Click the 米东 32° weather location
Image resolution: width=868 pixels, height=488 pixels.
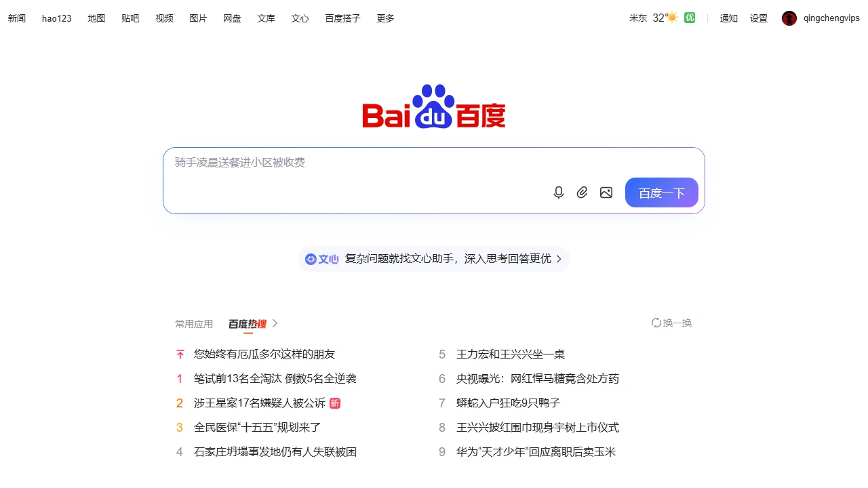[x=648, y=18]
